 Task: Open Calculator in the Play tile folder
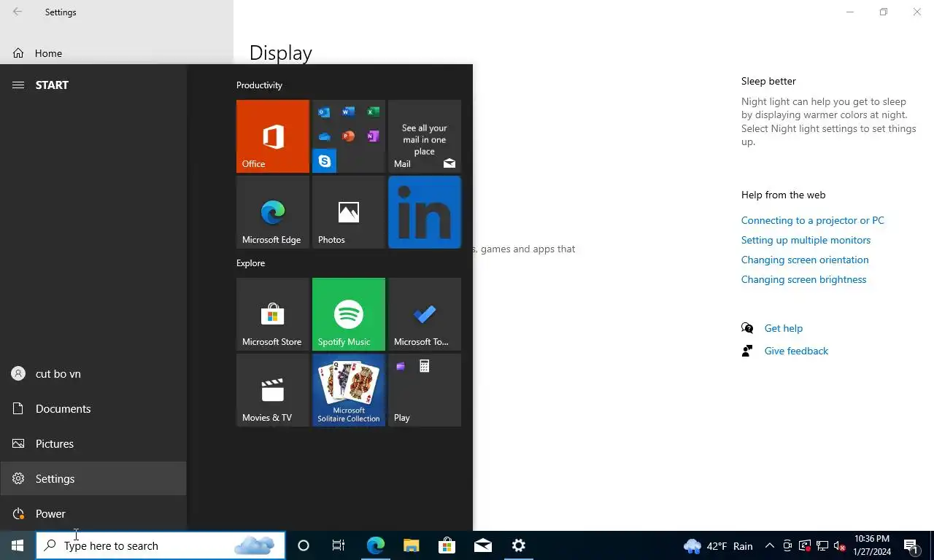425,366
